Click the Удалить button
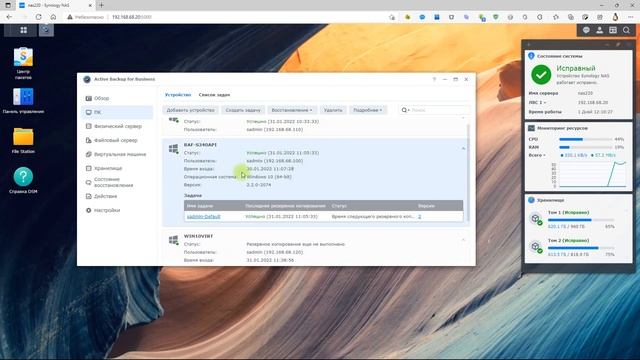Viewport: 640px width, 360px height. click(333, 110)
